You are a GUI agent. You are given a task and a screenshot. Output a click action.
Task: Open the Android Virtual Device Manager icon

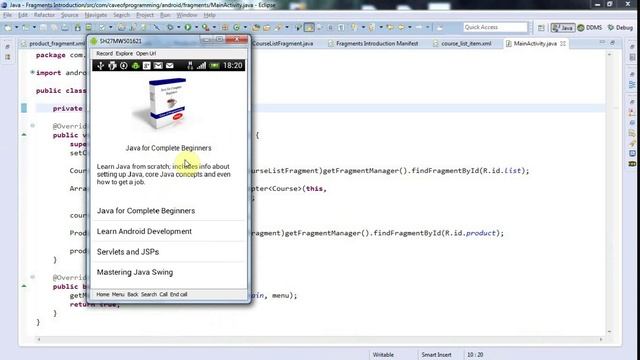click(89, 27)
